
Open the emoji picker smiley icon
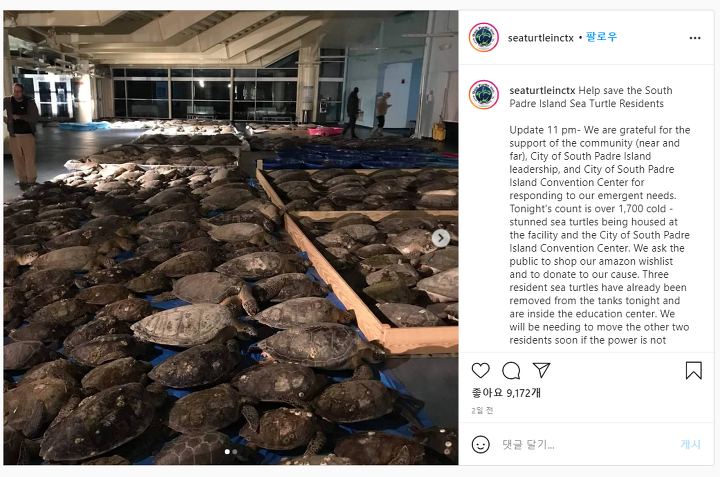[x=480, y=444]
